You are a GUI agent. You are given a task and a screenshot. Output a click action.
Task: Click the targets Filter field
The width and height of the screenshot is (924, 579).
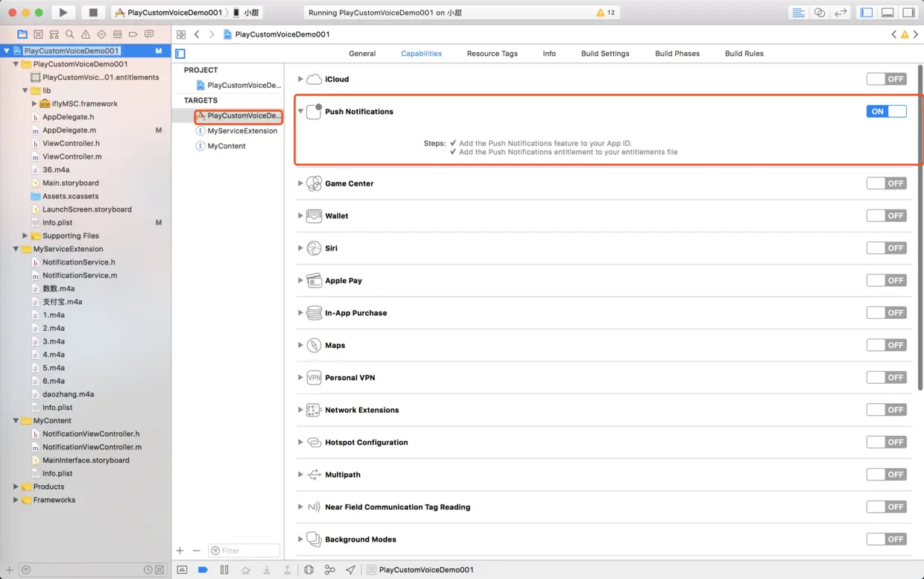click(244, 551)
